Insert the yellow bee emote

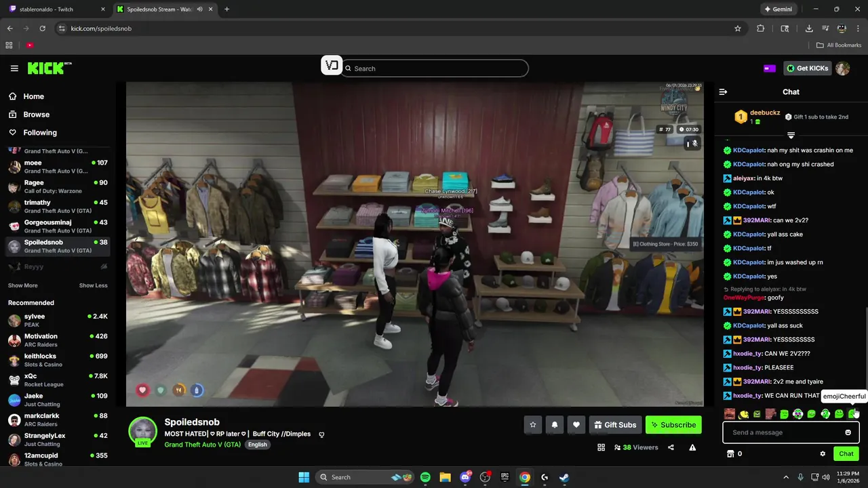click(x=744, y=413)
